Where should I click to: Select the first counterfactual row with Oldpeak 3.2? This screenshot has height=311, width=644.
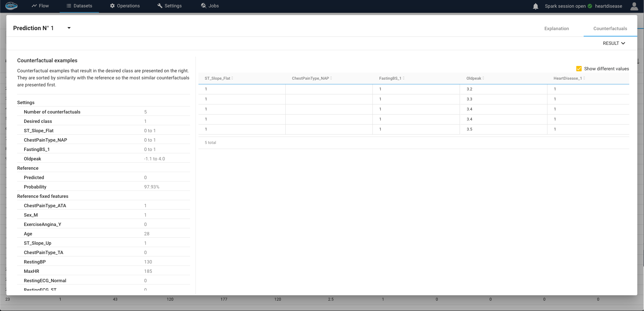click(413, 89)
